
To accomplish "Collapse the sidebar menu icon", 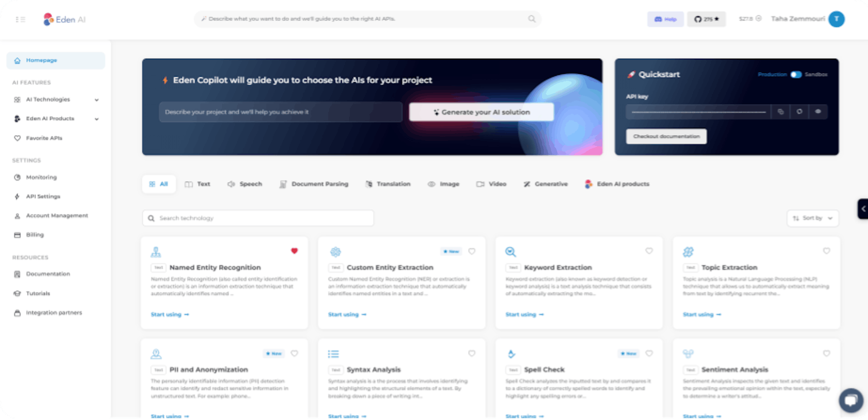I will [20, 19].
